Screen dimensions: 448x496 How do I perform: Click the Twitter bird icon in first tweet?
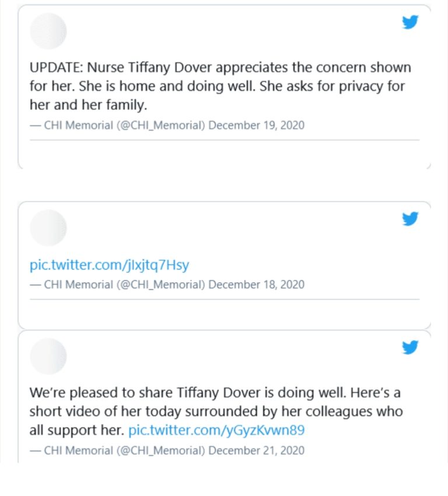(x=410, y=22)
